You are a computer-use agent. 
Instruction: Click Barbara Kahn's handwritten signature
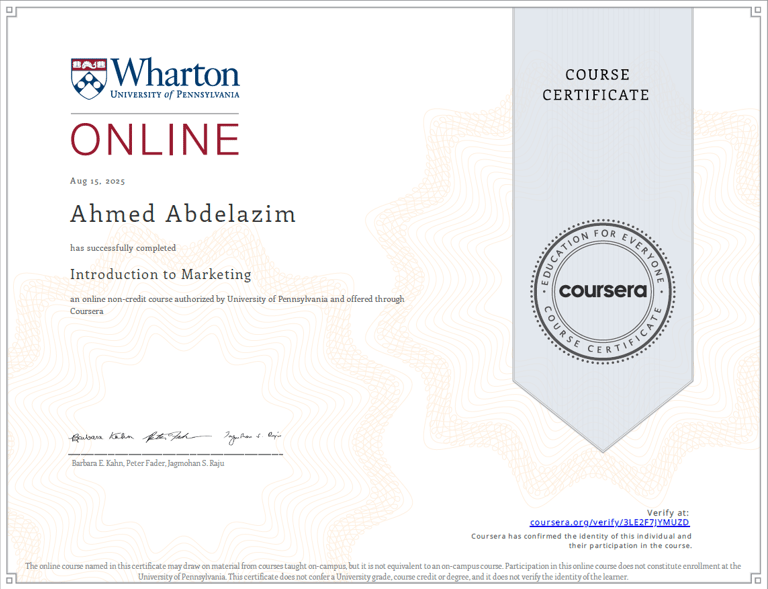(100, 437)
